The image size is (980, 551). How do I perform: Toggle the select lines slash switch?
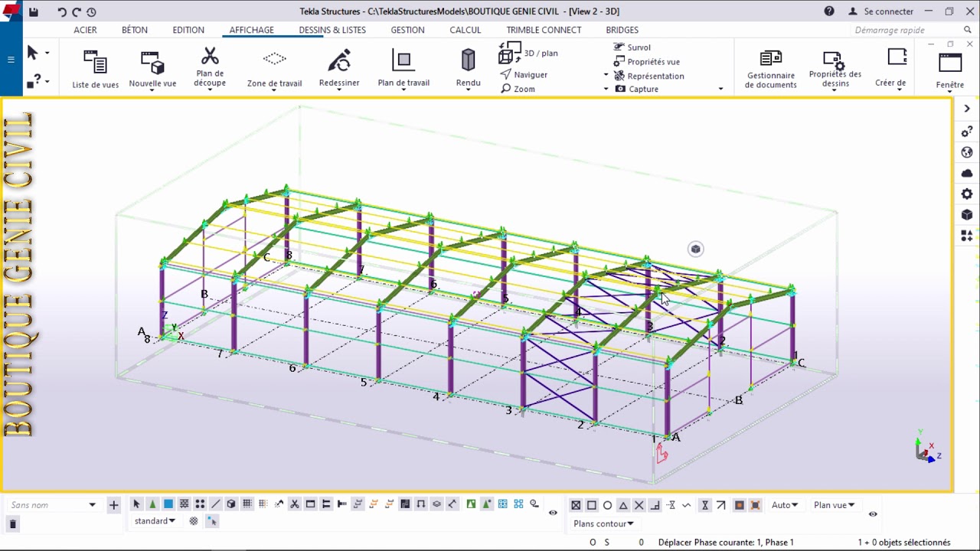point(216,504)
